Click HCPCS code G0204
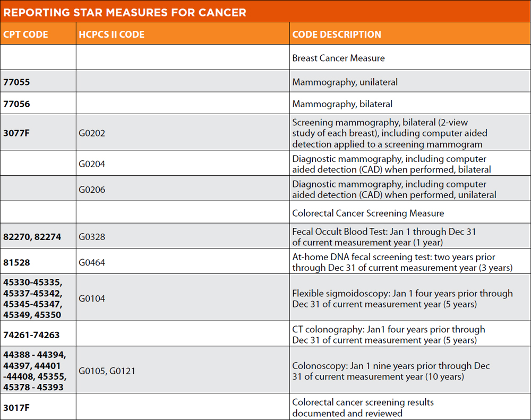 92,164
